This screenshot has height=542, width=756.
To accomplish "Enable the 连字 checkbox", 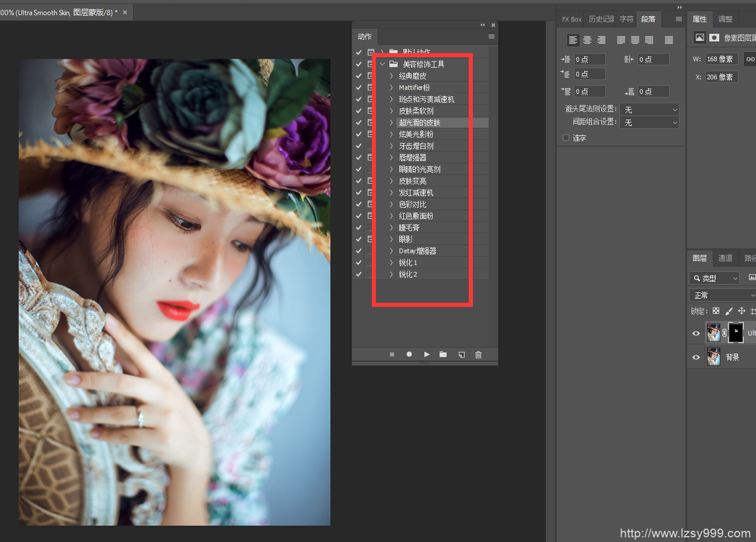I will point(566,138).
